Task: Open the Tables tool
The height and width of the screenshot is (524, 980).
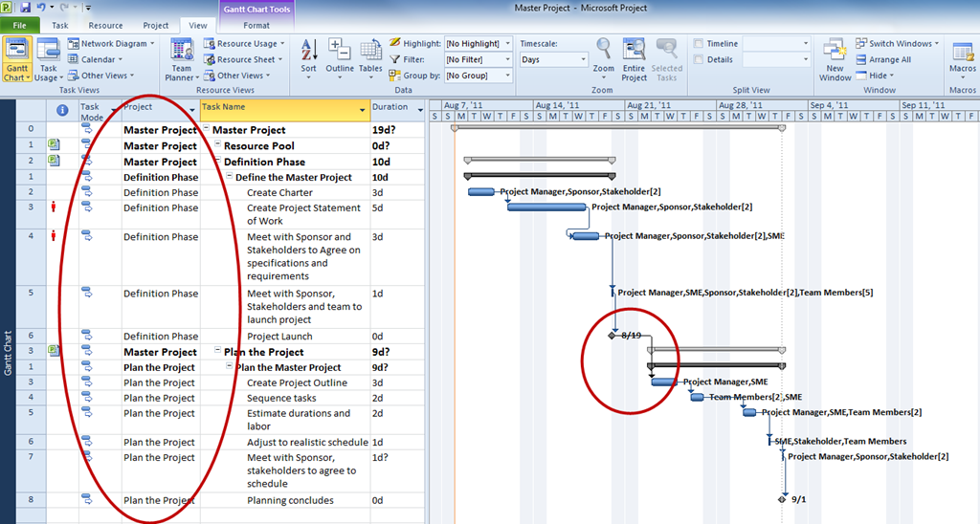Action: [x=370, y=59]
